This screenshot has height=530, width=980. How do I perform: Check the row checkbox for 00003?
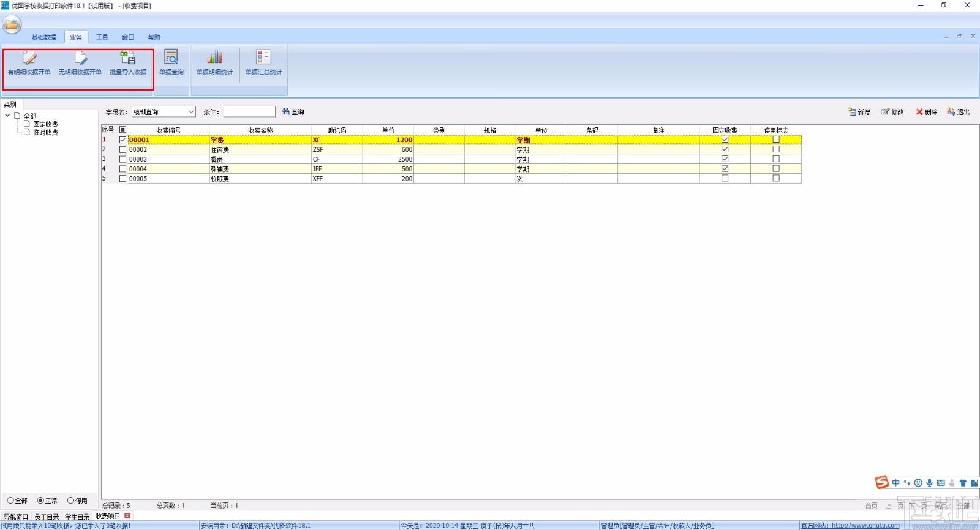pos(123,159)
